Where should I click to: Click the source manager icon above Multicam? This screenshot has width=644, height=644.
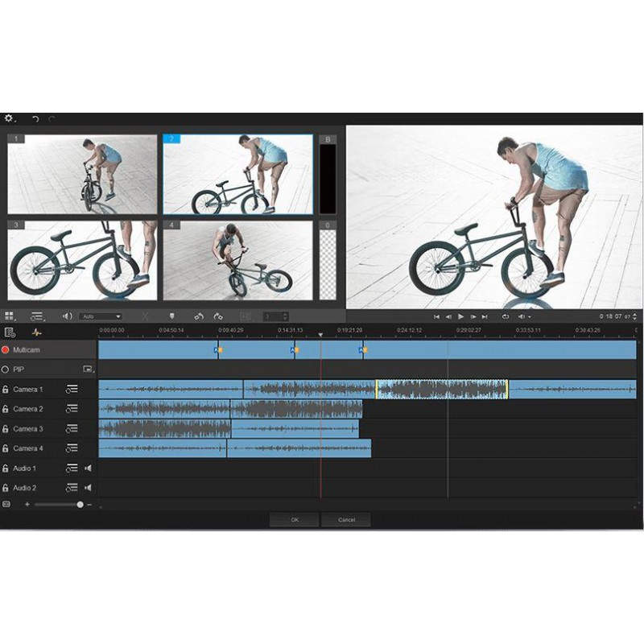10,332
